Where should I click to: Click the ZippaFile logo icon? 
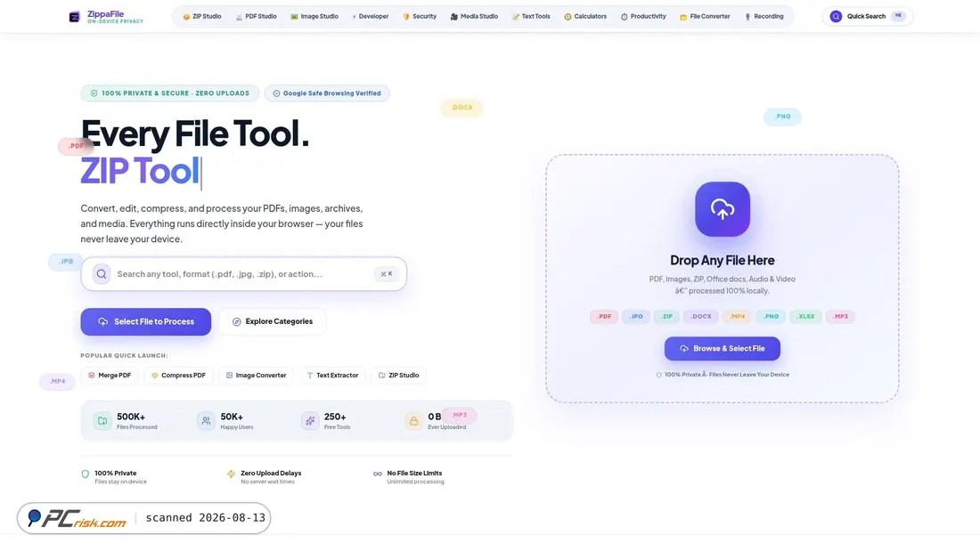74,17
